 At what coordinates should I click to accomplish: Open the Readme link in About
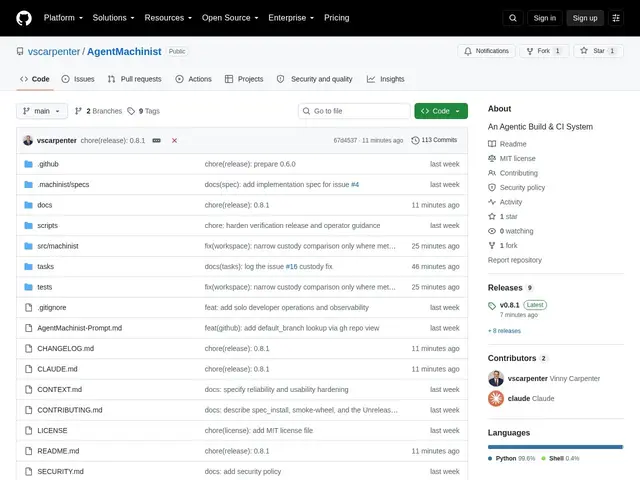[507, 144]
